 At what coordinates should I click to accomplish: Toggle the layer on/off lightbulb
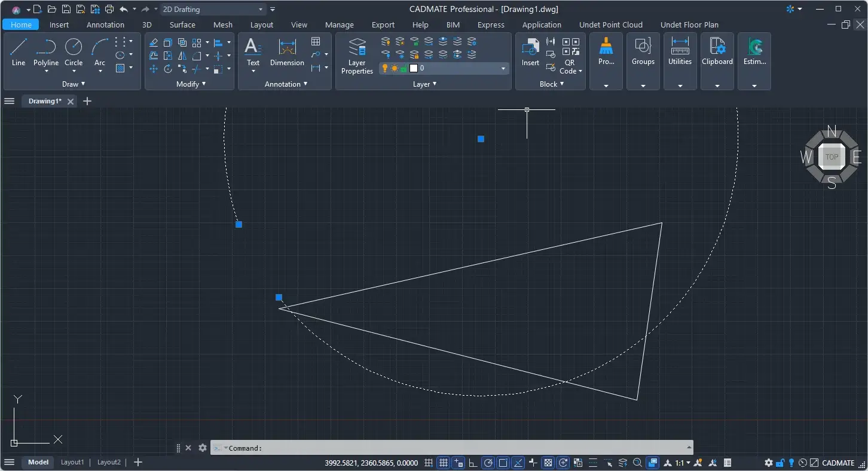click(x=386, y=68)
